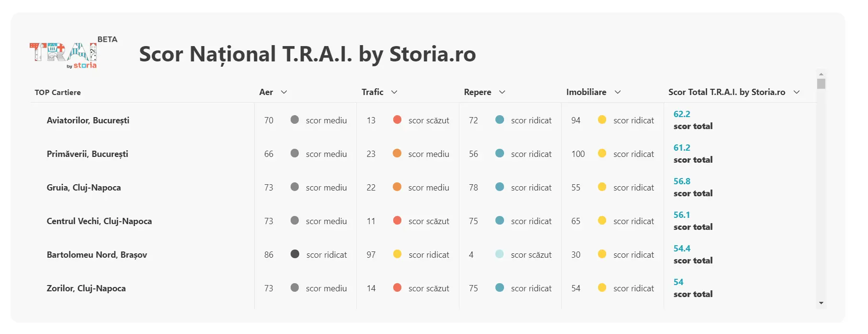Click grey Aer dot in Zorilor row

295,287
